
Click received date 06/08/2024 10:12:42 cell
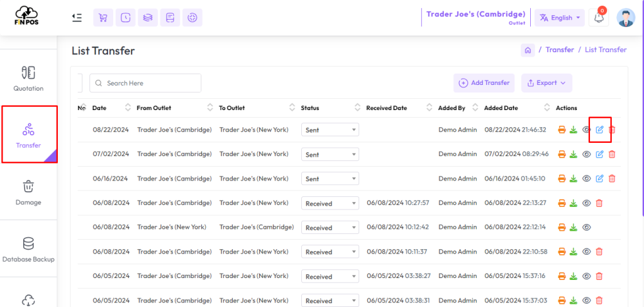(398, 227)
